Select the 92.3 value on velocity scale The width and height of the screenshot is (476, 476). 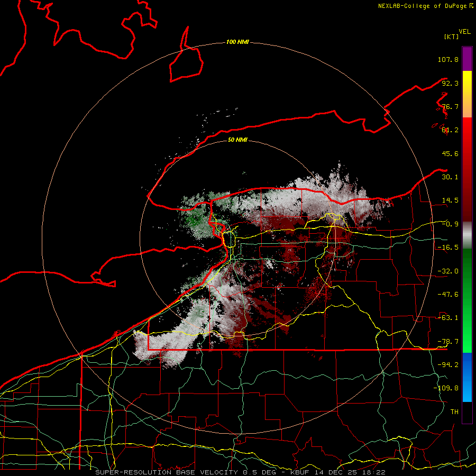(450, 83)
